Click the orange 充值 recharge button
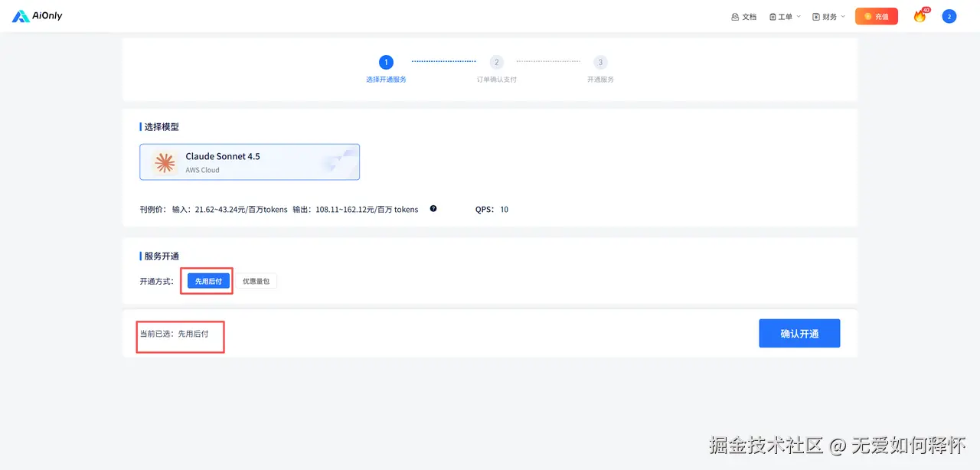Image resolution: width=980 pixels, height=470 pixels. pyautogui.click(x=877, y=16)
